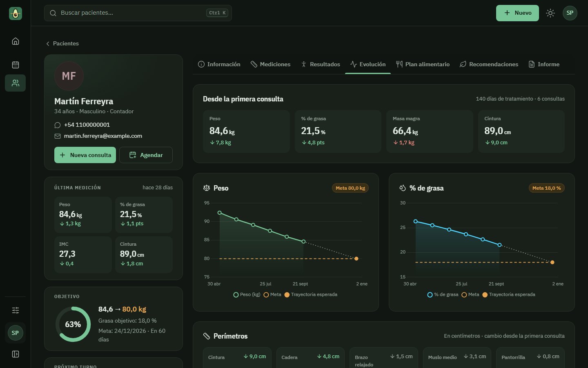Click the search magnifier icon
588x368 pixels.
(x=53, y=13)
